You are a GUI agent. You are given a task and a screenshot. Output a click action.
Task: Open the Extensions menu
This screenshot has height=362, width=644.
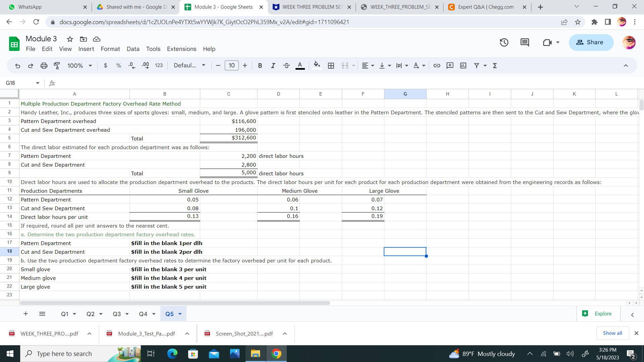pyautogui.click(x=181, y=49)
